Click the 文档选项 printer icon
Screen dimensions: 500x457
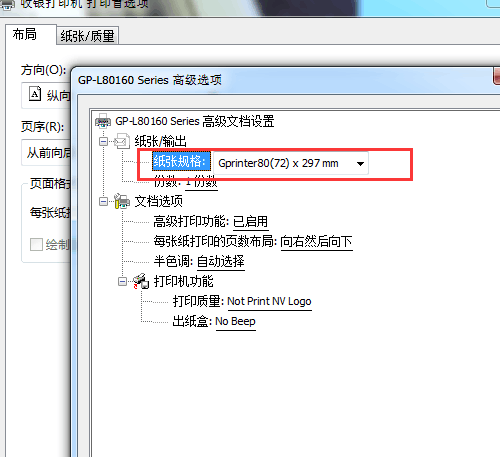pyautogui.click(x=122, y=201)
